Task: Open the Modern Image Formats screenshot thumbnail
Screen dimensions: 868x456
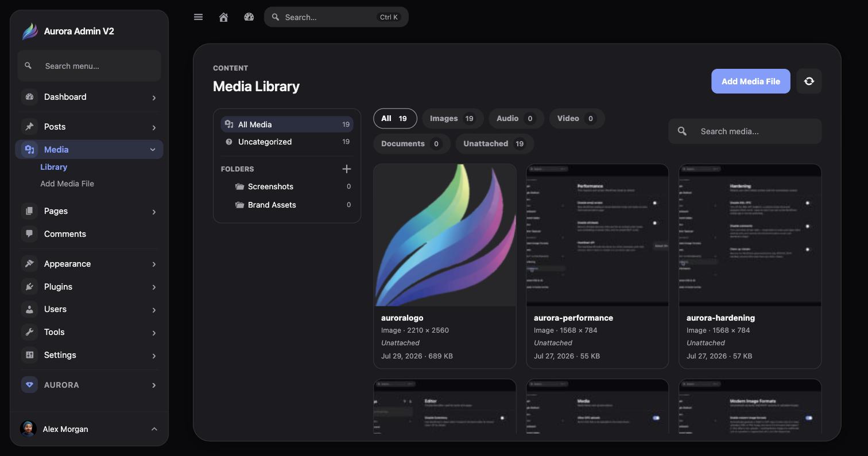Action: tap(750, 406)
